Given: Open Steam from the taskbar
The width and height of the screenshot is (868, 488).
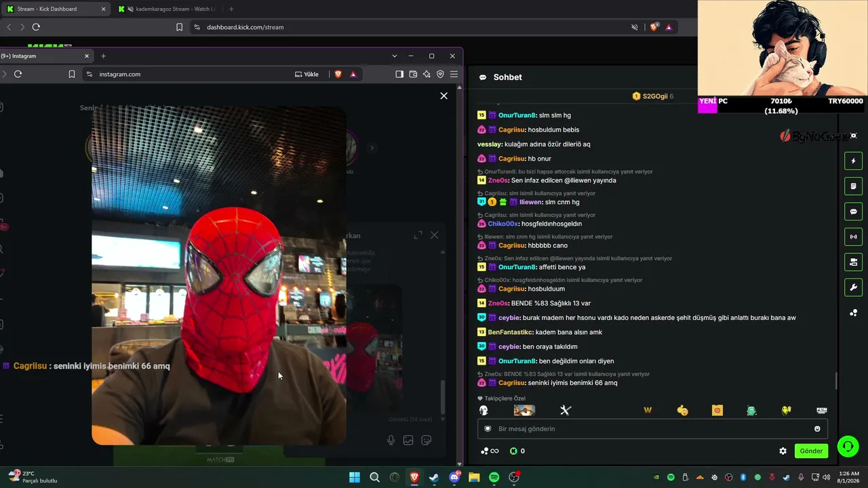Looking at the screenshot, I should [434, 477].
